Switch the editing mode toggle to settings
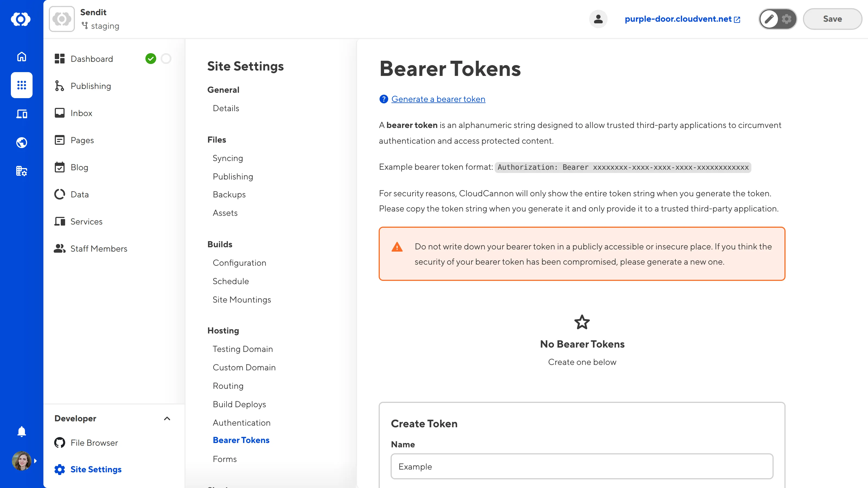 pyautogui.click(x=786, y=19)
